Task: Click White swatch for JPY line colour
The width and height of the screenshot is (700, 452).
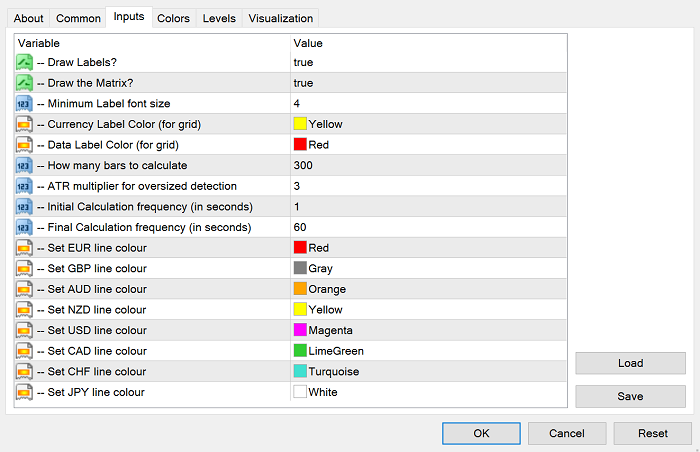Action: [300, 392]
